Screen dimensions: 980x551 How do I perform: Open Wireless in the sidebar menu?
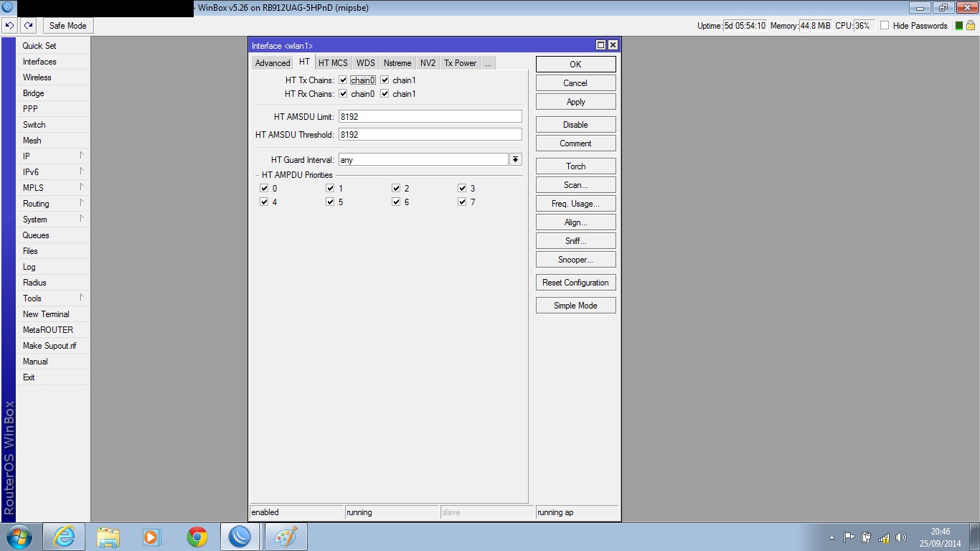click(54, 77)
